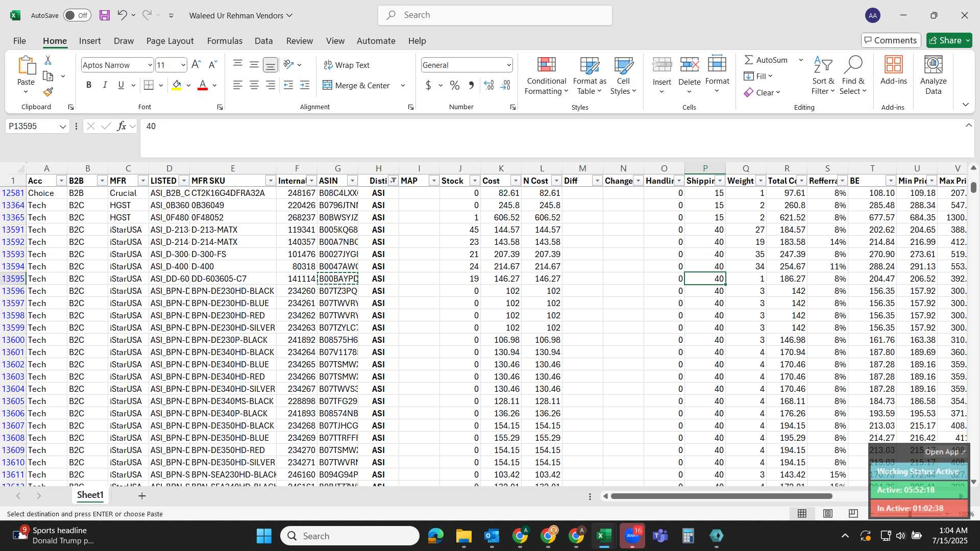980x551 pixels.
Task: Open font size dropdown
Action: pyautogui.click(x=183, y=65)
